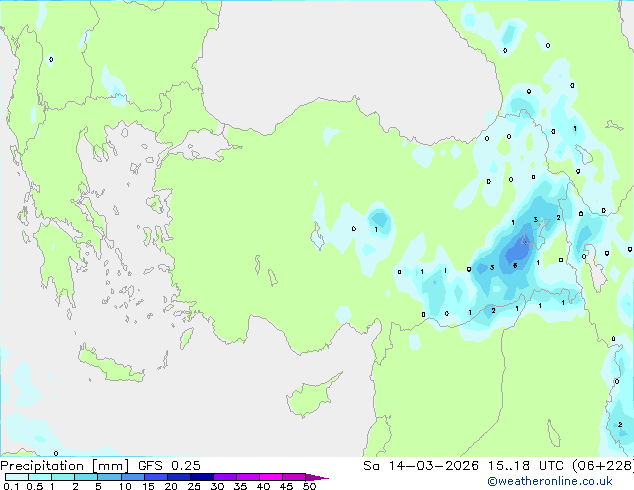Viewport: 634px width, 490px height.
Task: Click the '50' legend scale label
Action: (309, 486)
